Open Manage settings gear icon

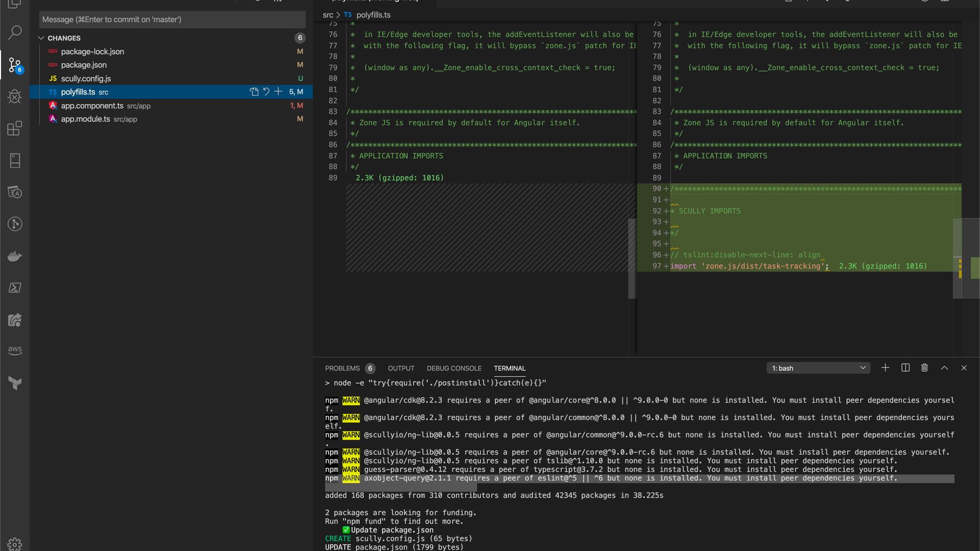coord(15,544)
